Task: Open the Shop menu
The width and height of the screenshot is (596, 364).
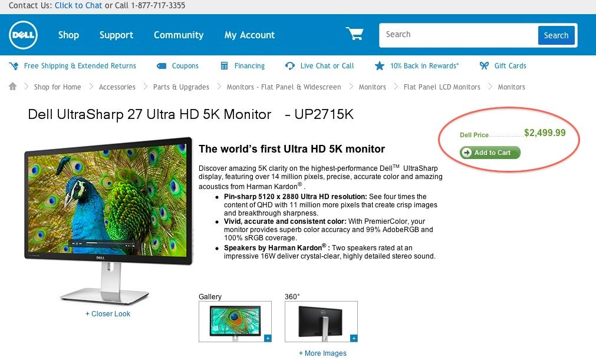Action: coord(68,35)
